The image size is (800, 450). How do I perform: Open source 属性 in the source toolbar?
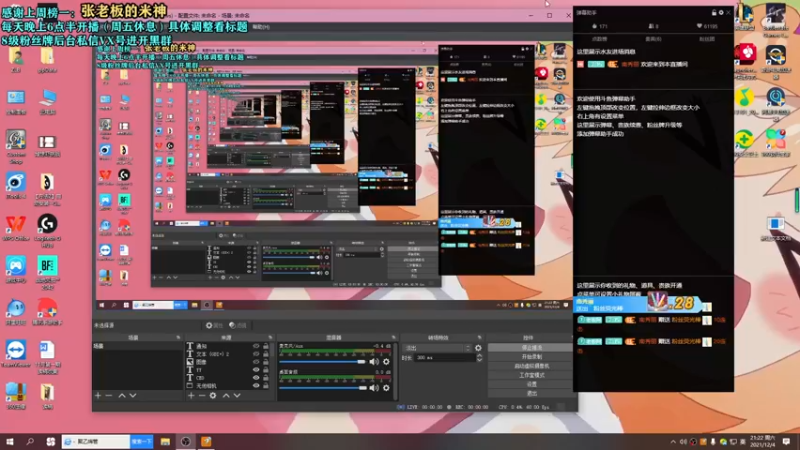pyautogui.click(x=215, y=325)
